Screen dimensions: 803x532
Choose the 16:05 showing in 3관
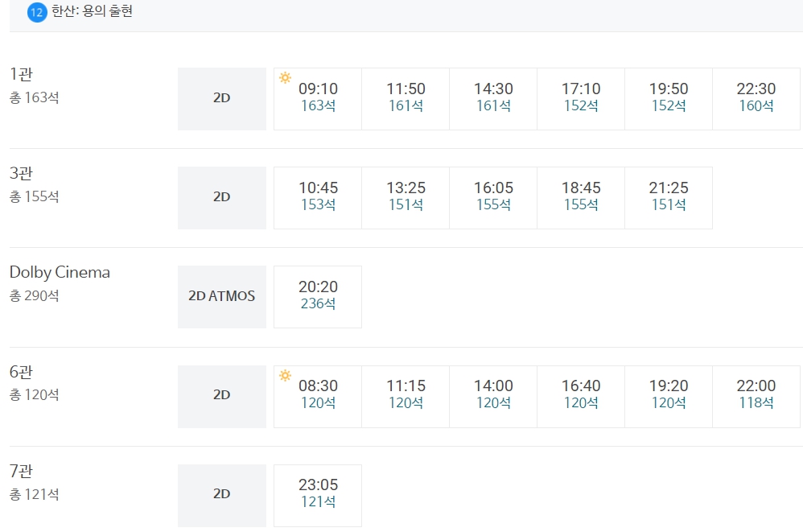[493, 198]
